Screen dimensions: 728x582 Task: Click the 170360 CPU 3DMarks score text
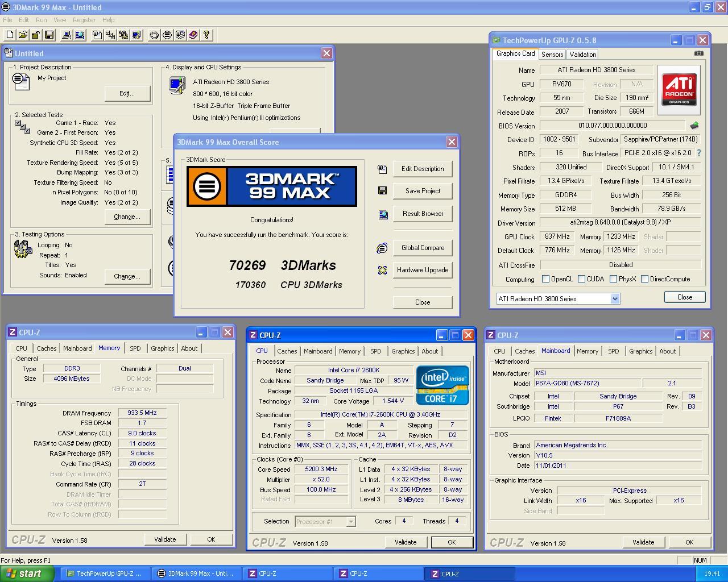[289, 285]
